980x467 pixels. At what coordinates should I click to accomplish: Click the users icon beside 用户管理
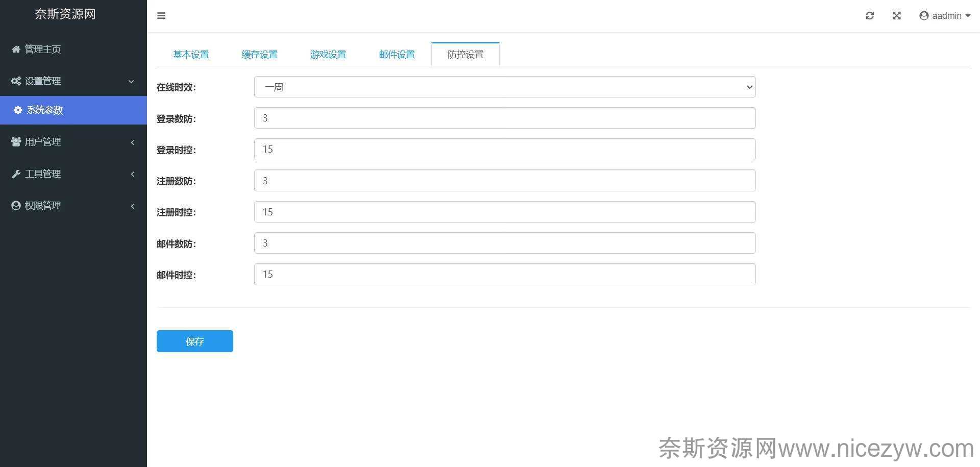[x=16, y=142]
